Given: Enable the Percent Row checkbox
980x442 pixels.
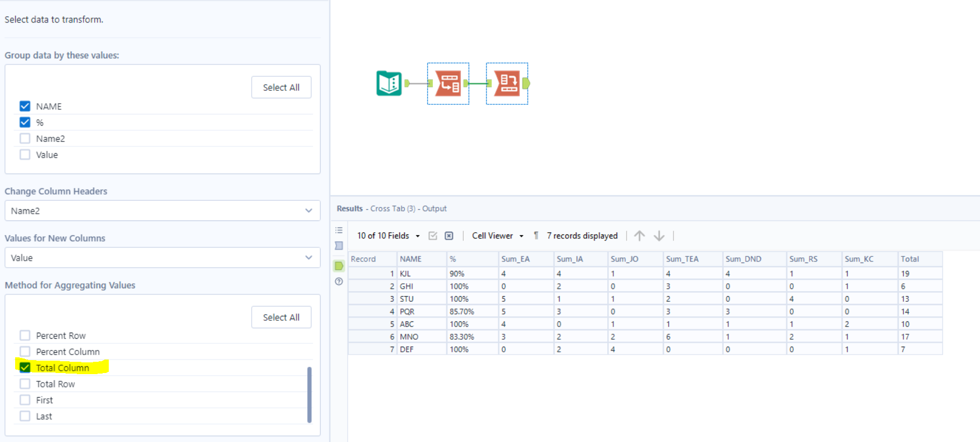Looking at the screenshot, I should [x=25, y=335].
